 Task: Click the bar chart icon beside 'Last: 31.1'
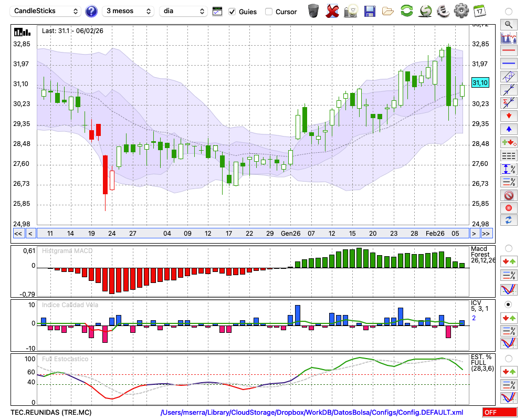point(22,32)
